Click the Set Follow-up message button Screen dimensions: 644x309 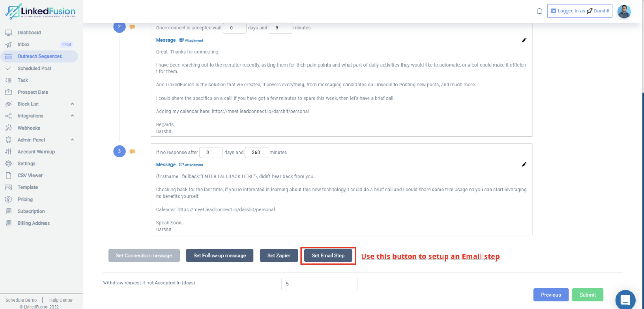(x=219, y=255)
